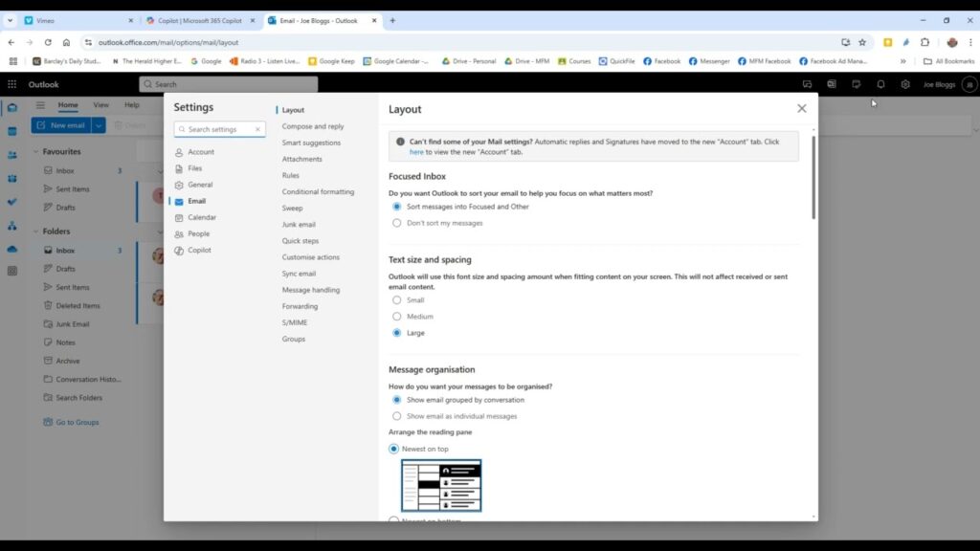This screenshot has height=551, width=980.
Task: Open All Bookmarks folder
Action: point(948,61)
